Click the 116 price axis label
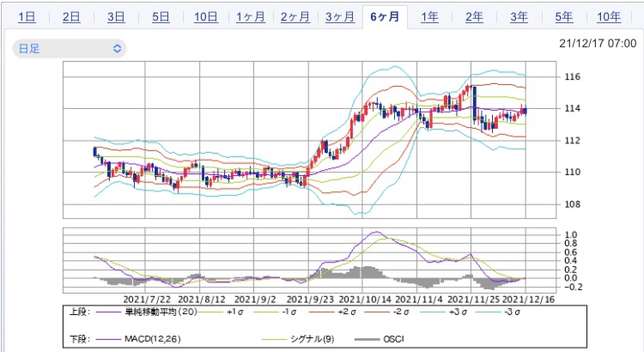 [572, 76]
